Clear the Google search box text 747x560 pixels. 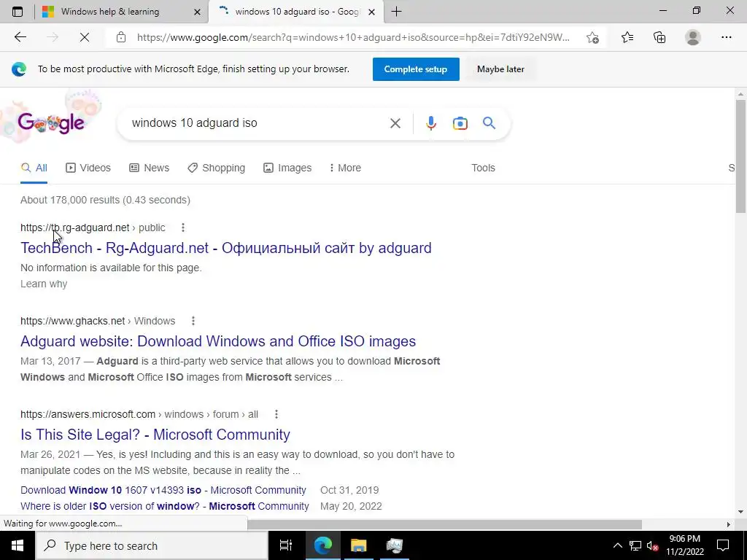[395, 123]
